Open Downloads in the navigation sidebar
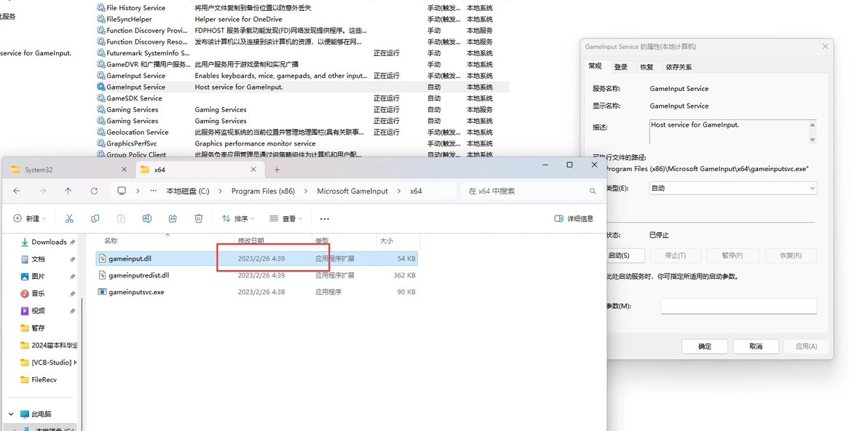The height and width of the screenshot is (431, 868). click(48, 242)
